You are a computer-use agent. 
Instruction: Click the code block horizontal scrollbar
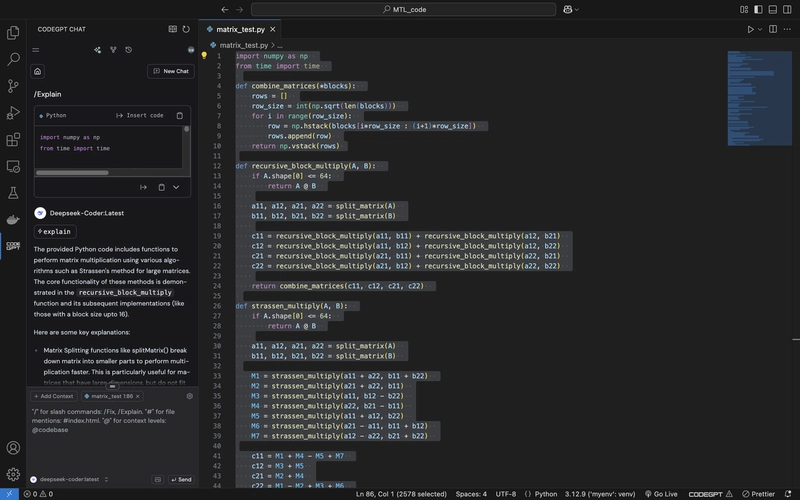click(x=72, y=172)
